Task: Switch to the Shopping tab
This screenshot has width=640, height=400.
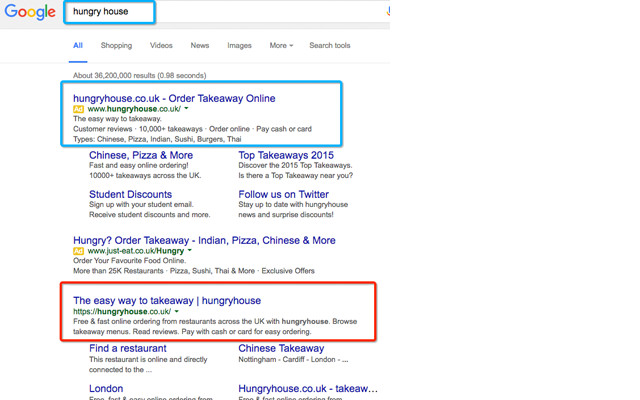Action: tap(116, 45)
